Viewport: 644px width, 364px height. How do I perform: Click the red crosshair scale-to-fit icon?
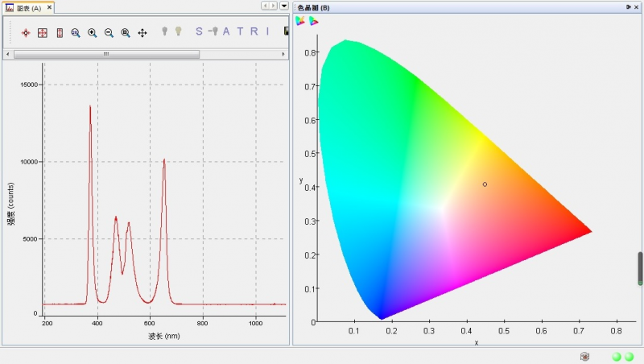(26, 33)
